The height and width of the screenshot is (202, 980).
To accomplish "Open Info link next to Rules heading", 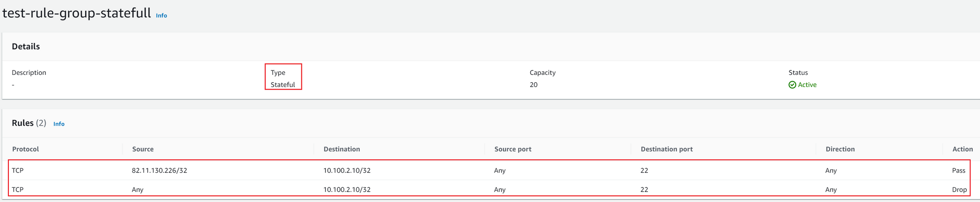I will point(59,124).
